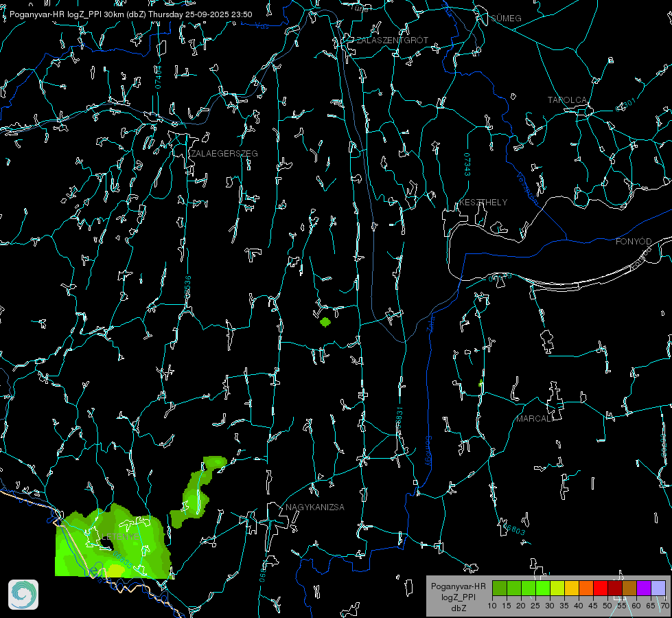Select the 10–15 dBZ dark green swatch
Viewport: 672px width, 618px height.
(500, 588)
